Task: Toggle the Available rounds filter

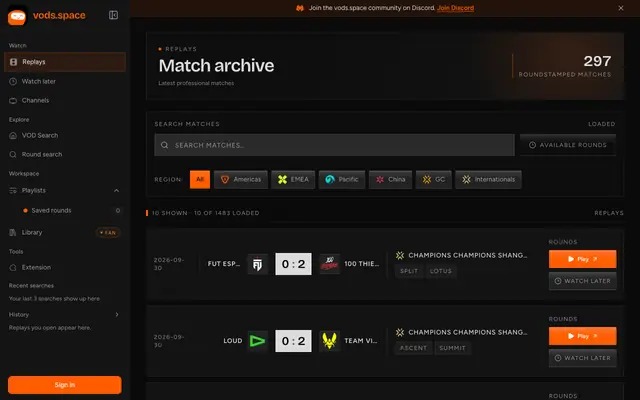Action: [x=568, y=145]
